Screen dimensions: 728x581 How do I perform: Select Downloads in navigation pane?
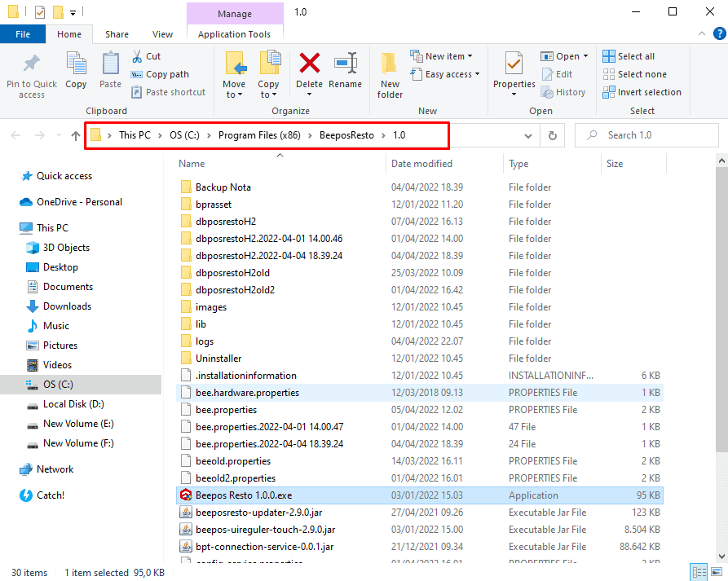[58, 306]
